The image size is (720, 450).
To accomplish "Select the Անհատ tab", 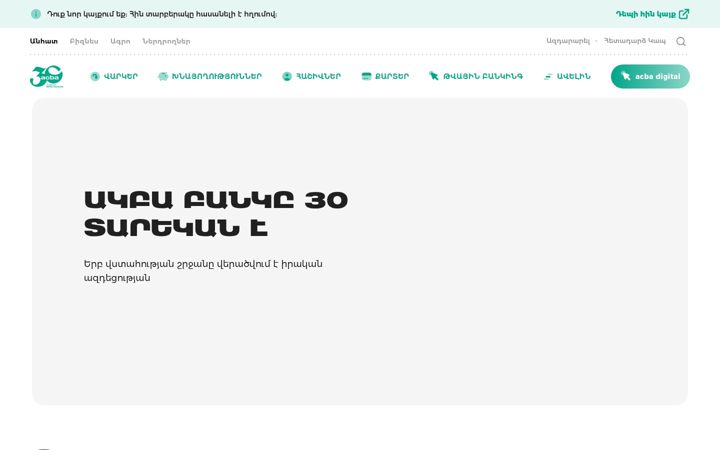I will pyautogui.click(x=44, y=41).
